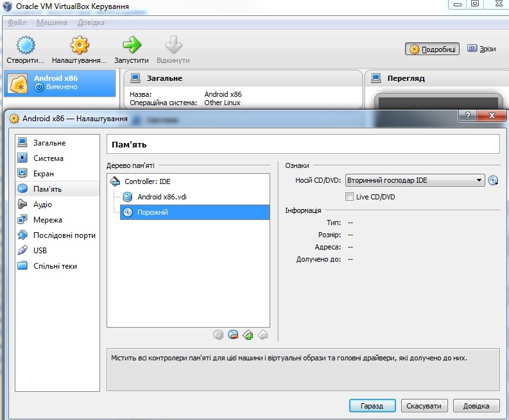509x420 pixels.
Task: Click the VirtualBox icon in title bar
Action: click(7, 6)
